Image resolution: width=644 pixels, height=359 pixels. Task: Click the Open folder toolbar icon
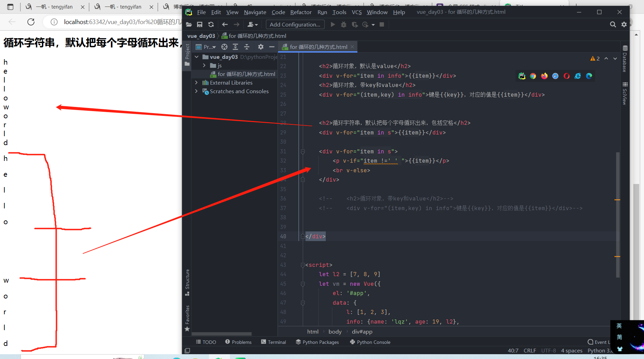(x=189, y=24)
